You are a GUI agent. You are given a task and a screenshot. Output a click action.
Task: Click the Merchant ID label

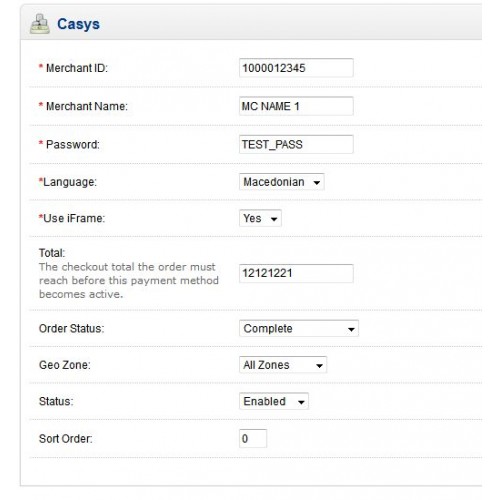pyautogui.click(x=77, y=68)
